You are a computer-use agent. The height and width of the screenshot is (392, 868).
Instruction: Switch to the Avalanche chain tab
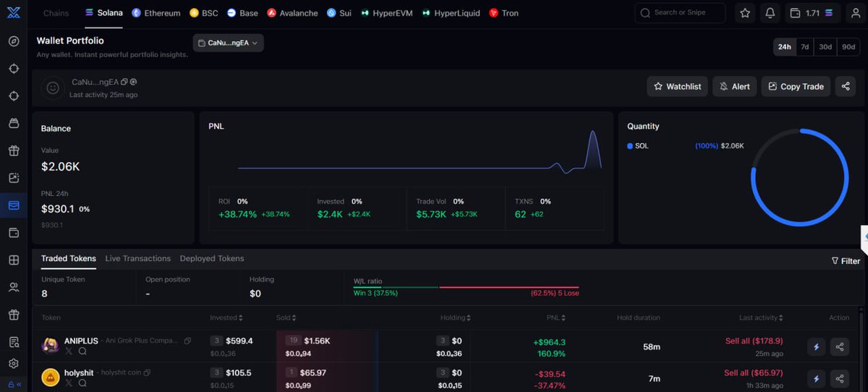point(292,13)
